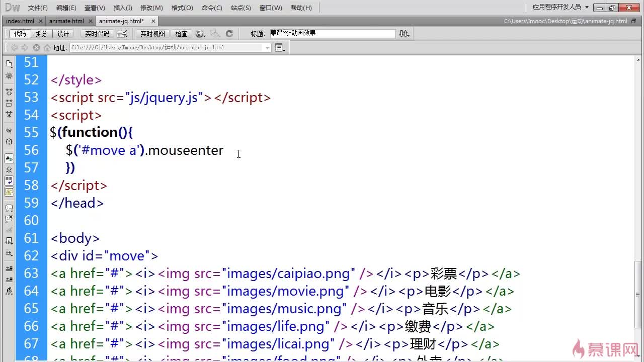Click the browser forward arrow icon
Screen dimensions: 644x362
point(25,48)
